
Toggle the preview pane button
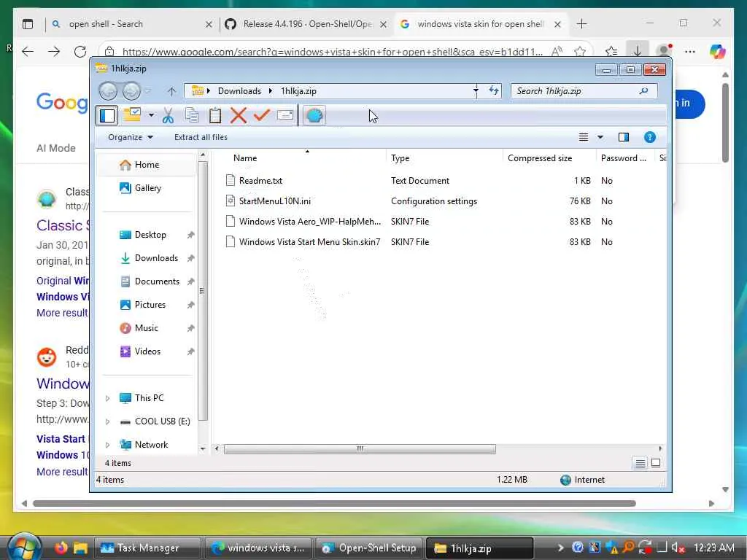pos(623,137)
